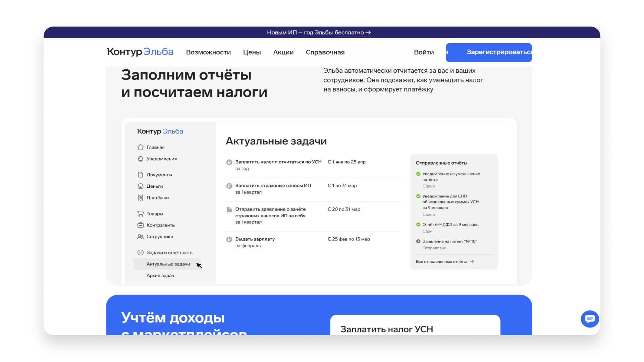
Task: Click the Сотрудники people icon
Action: pyautogui.click(x=141, y=236)
